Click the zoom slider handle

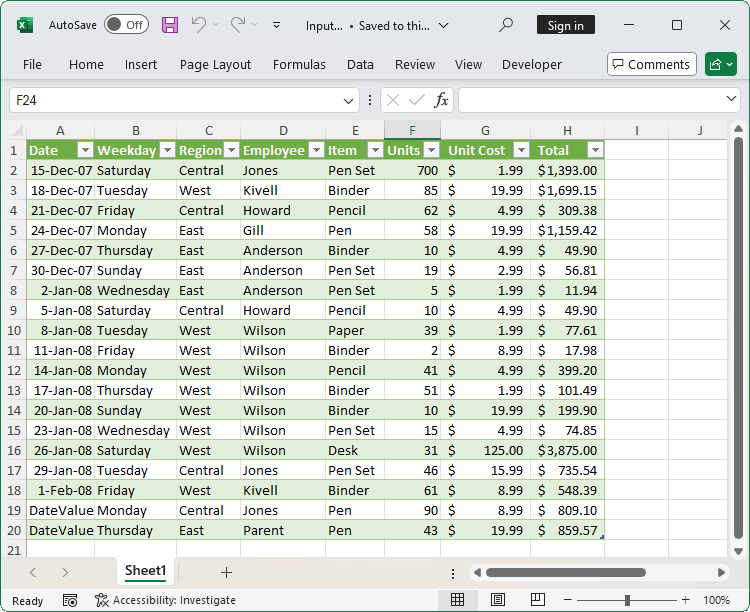coord(627,600)
